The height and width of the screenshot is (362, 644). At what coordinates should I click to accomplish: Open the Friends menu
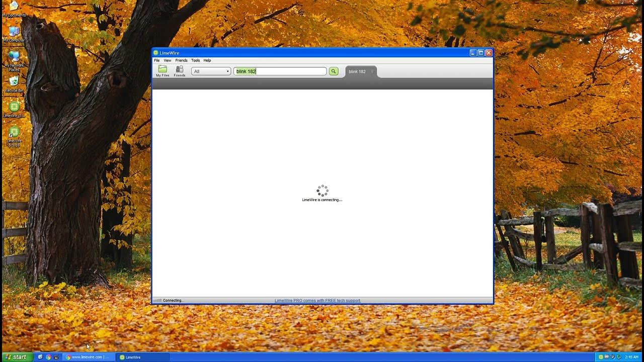coord(181,60)
